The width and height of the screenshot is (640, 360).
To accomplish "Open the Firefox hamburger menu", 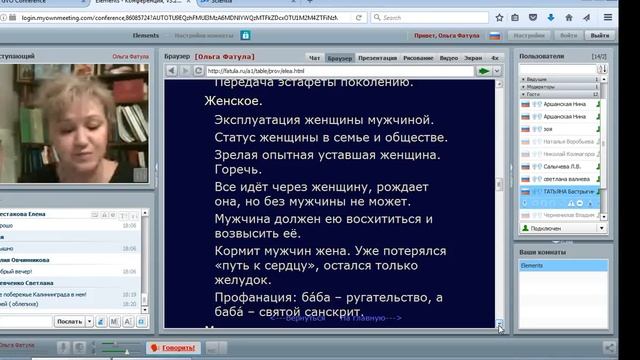I will pos(608,17).
